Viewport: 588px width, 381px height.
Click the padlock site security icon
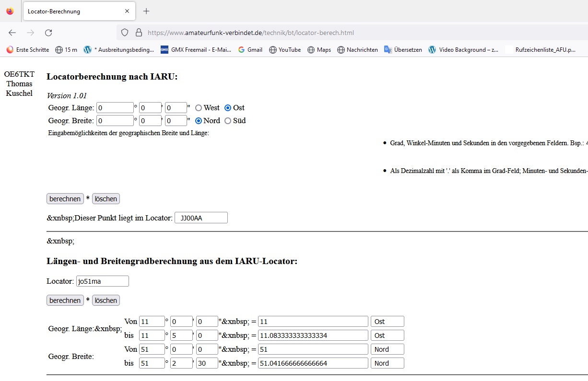pyautogui.click(x=139, y=33)
